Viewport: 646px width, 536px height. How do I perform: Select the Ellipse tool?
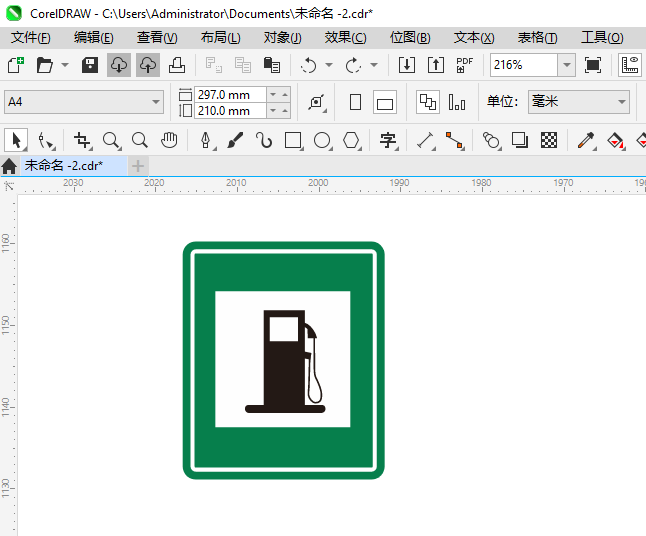point(322,140)
